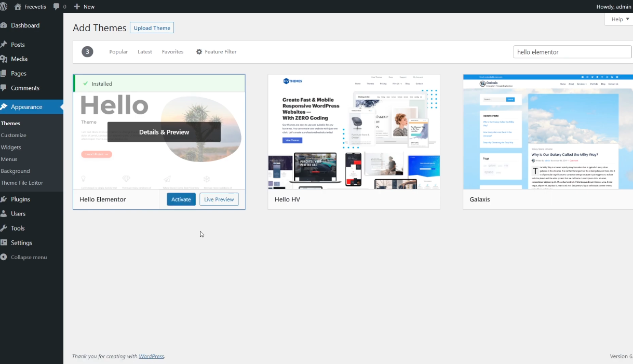Open the comments bubble icon in admin bar

click(x=57, y=7)
